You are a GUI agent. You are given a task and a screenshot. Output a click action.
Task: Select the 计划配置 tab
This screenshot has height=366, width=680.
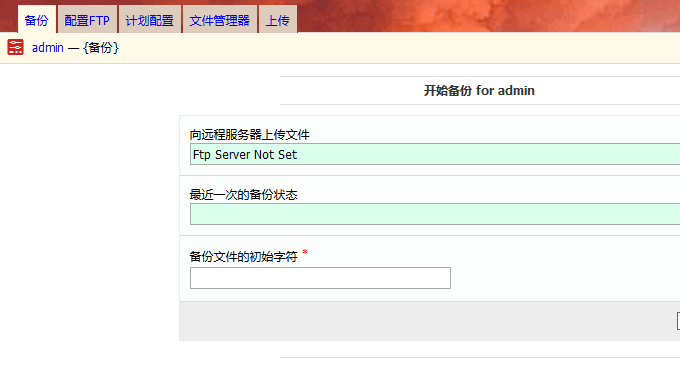pos(150,20)
